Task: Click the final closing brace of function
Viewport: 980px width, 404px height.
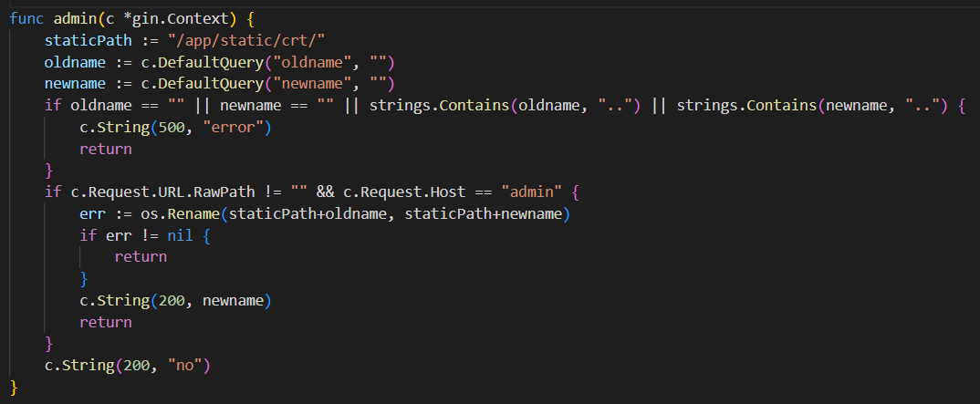Action: [14, 388]
